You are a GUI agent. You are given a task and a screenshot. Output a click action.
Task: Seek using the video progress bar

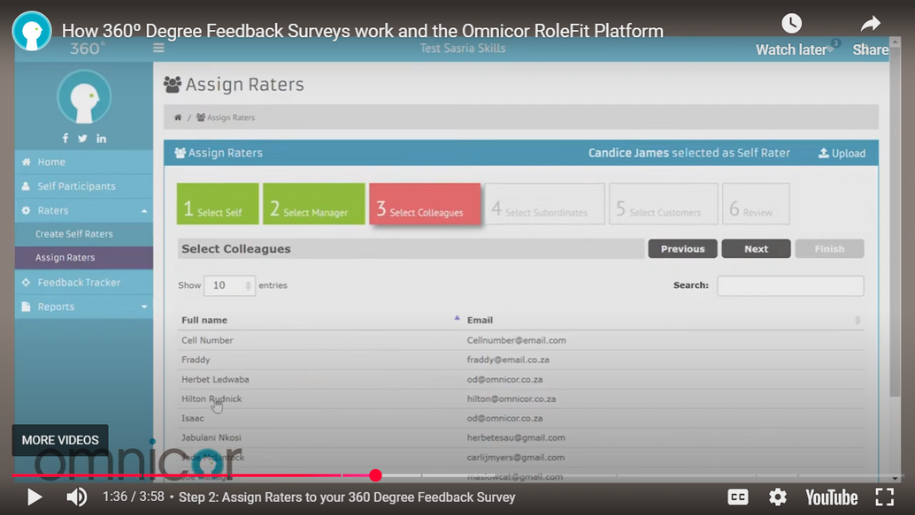(x=500, y=476)
